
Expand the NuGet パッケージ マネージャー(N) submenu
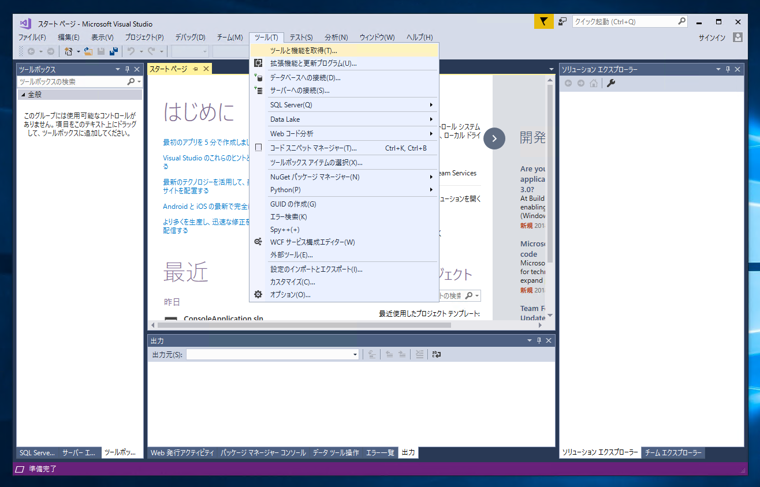pos(351,177)
